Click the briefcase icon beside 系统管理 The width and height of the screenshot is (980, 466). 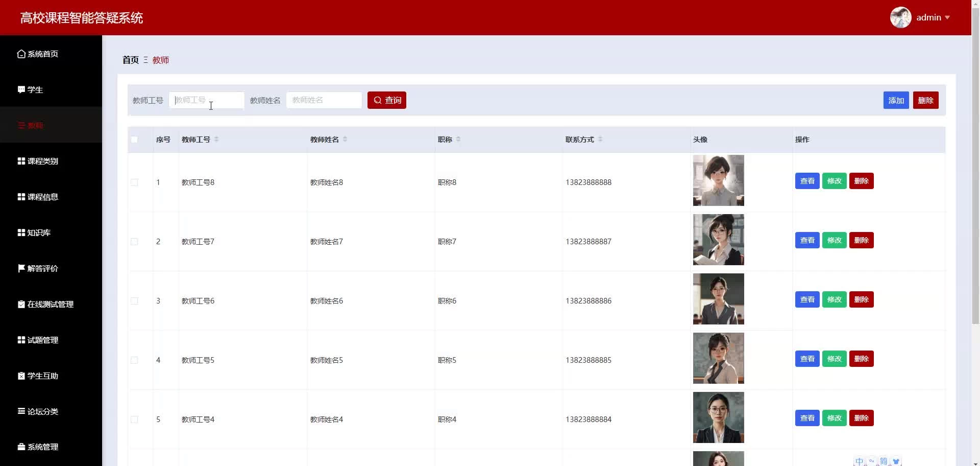click(x=21, y=447)
